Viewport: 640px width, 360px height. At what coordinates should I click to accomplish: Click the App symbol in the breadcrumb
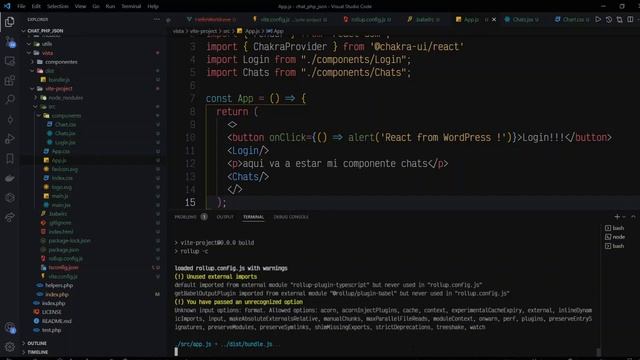pos(275,31)
